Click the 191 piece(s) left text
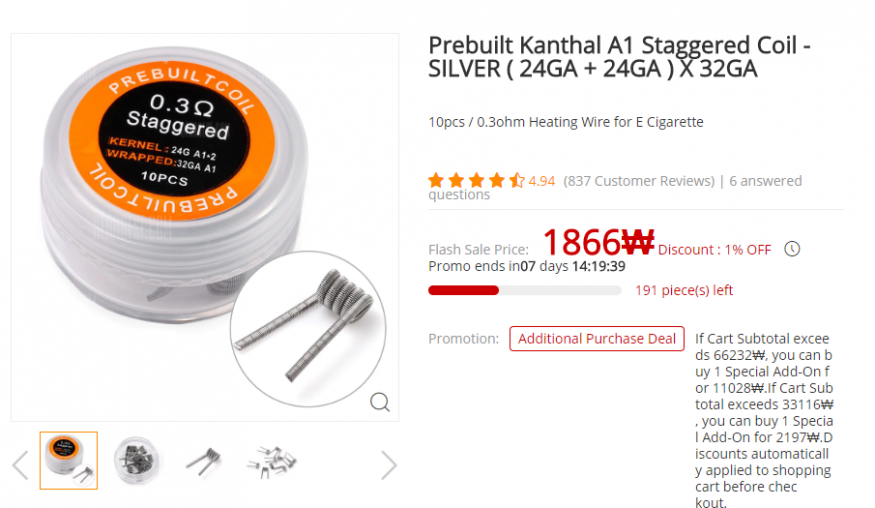The height and width of the screenshot is (508, 875). 684,290
